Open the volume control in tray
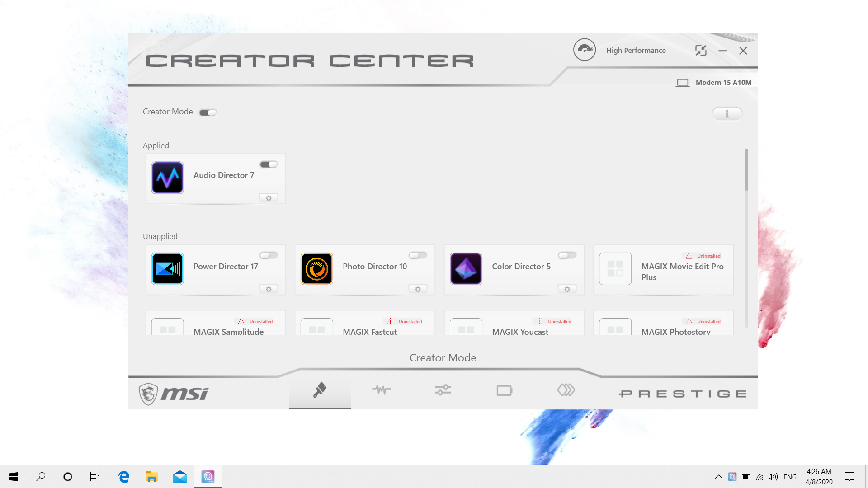 pyautogui.click(x=773, y=477)
